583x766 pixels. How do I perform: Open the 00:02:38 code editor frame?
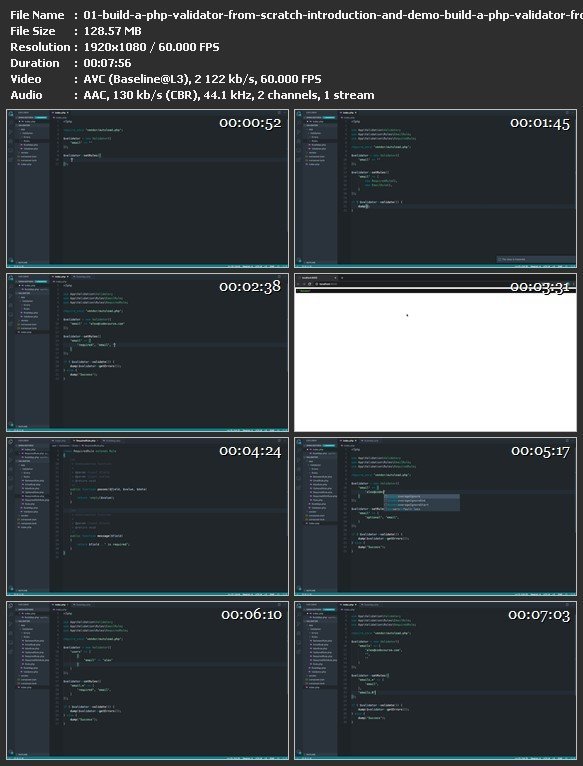[x=147, y=353]
